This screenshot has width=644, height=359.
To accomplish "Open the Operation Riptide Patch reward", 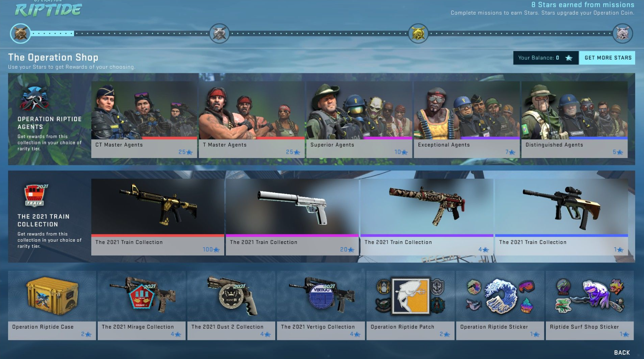I will click(x=410, y=305).
